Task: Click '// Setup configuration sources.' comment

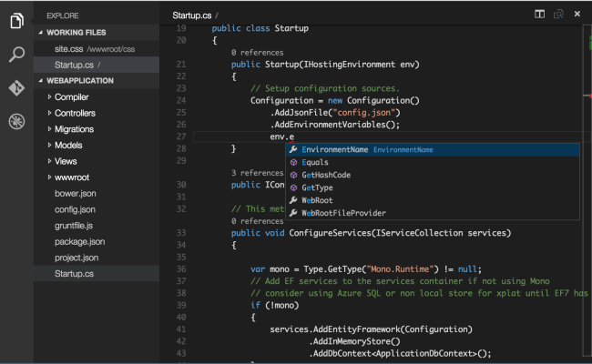Action: [325, 88]
